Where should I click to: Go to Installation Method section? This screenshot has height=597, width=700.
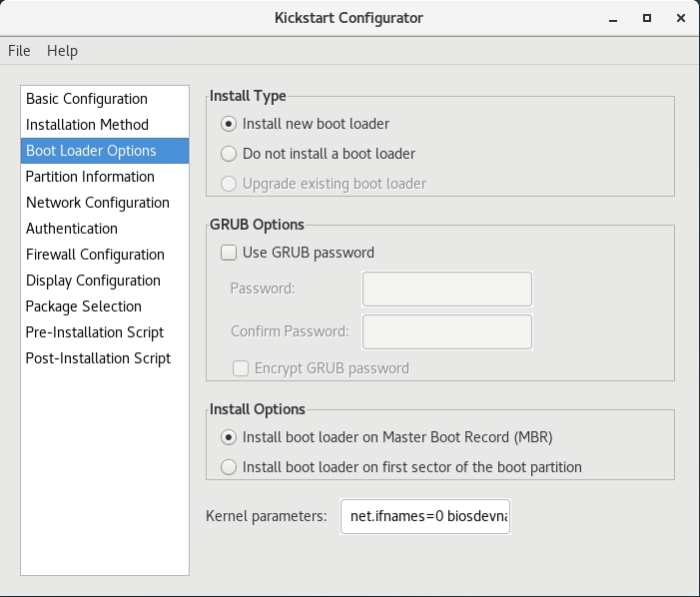pos(87,125)
